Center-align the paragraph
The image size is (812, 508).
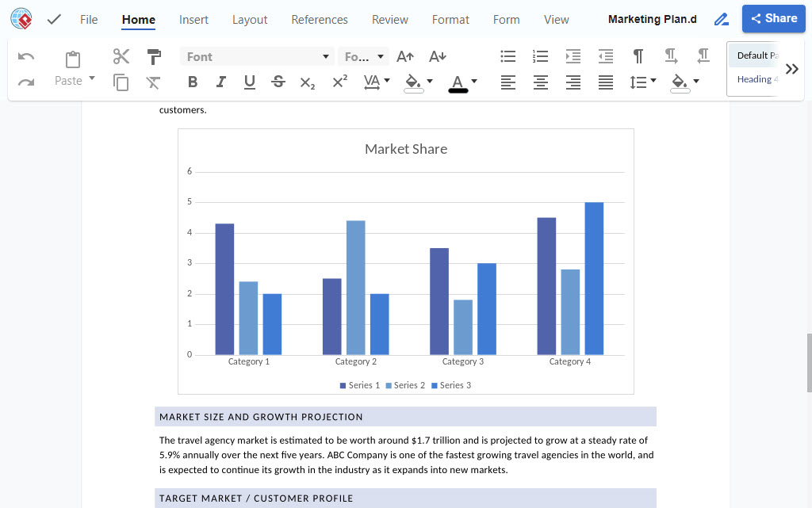pos(540,82)
